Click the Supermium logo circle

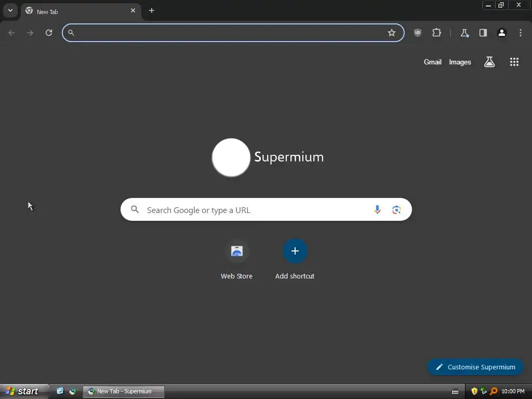[x=231, y=157]
